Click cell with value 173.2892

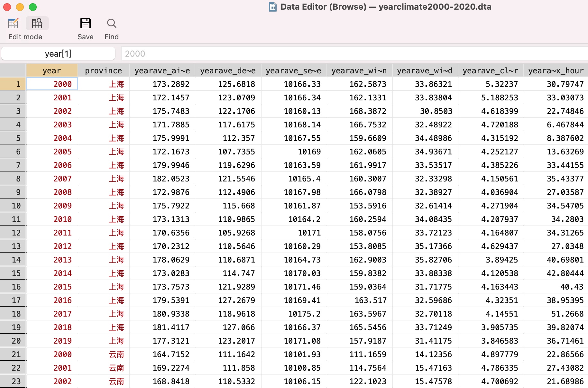coord(162,84)
